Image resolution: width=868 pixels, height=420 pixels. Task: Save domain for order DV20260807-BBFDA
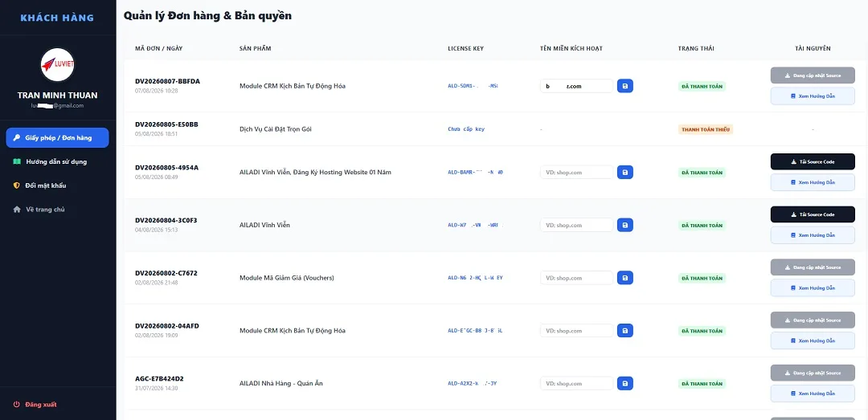click(x=625, y=86)
